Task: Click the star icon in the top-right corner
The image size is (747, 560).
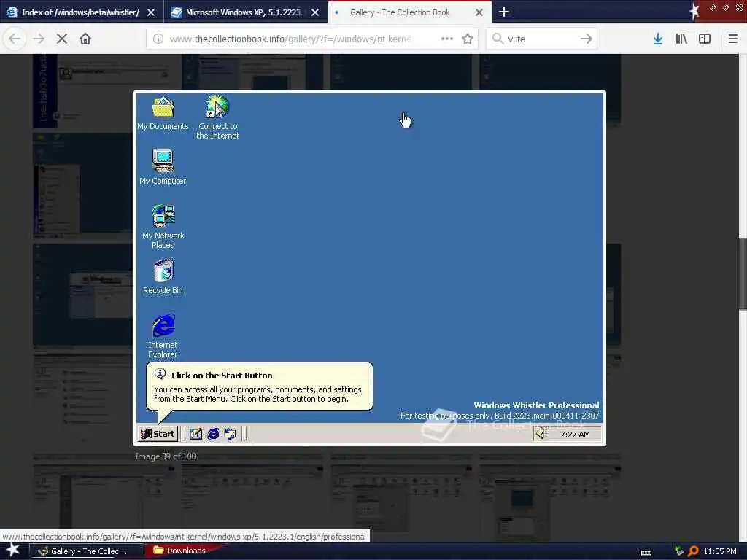Action: [x=694, y=11]
